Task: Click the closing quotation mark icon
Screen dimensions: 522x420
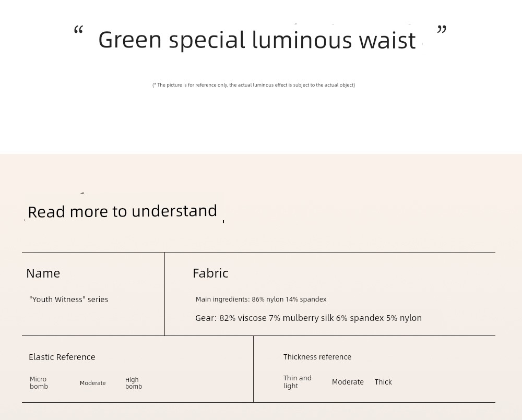Action: pos(442,30)
